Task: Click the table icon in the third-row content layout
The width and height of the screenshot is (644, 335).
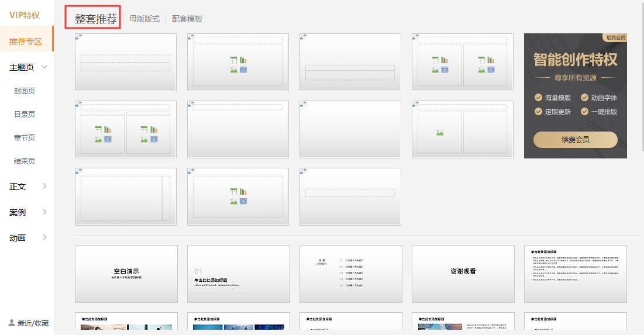Action: point(234,192)
